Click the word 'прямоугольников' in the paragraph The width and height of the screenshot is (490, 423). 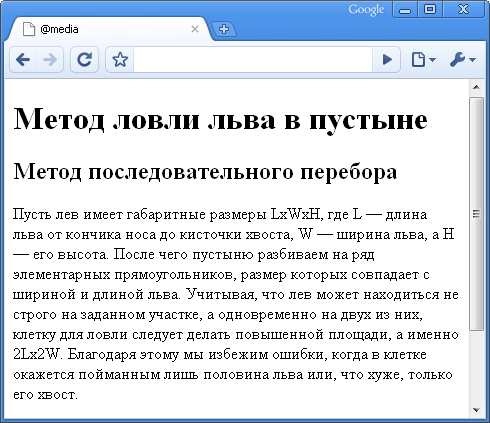click(x=174, y=275)
